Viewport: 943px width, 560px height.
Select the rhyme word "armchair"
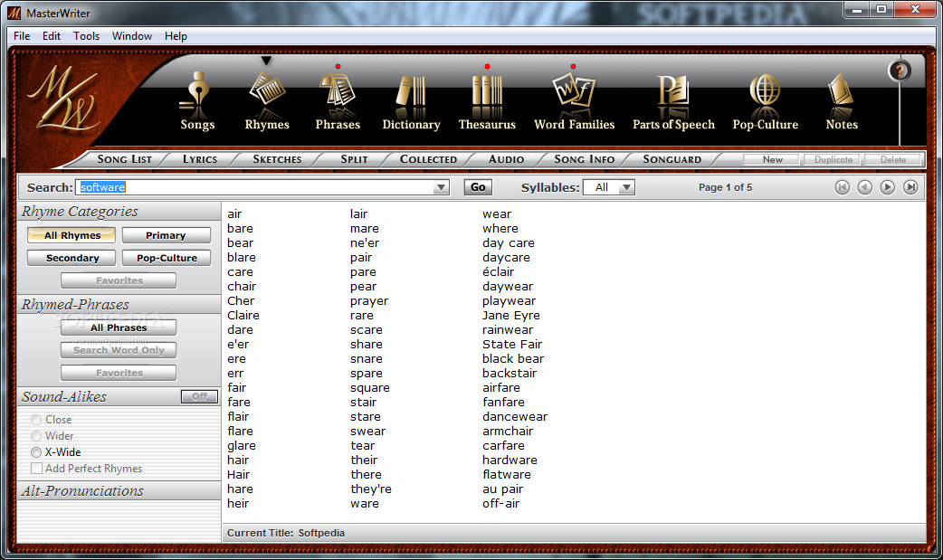tap(508, 432)
